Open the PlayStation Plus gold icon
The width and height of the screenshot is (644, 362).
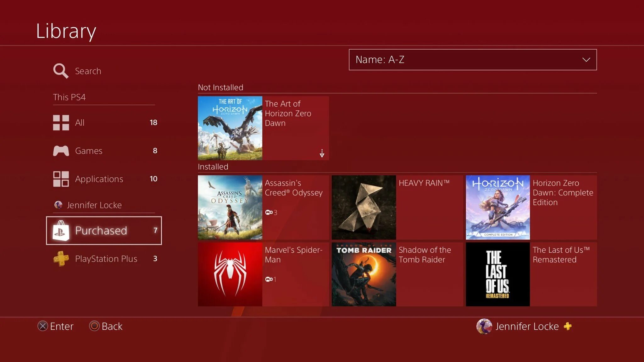point(61,259)
